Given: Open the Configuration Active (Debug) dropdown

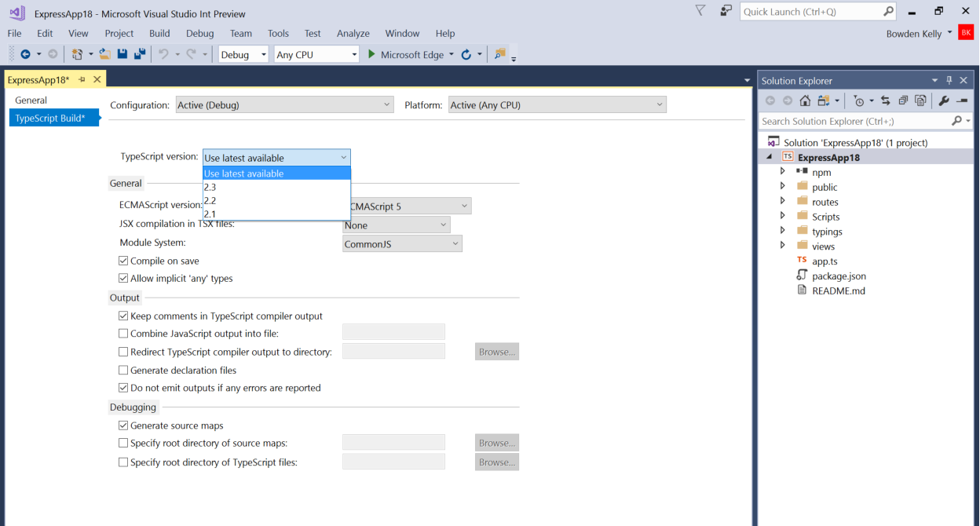Looking at the screenshot, I should click(x=284, y=104).
